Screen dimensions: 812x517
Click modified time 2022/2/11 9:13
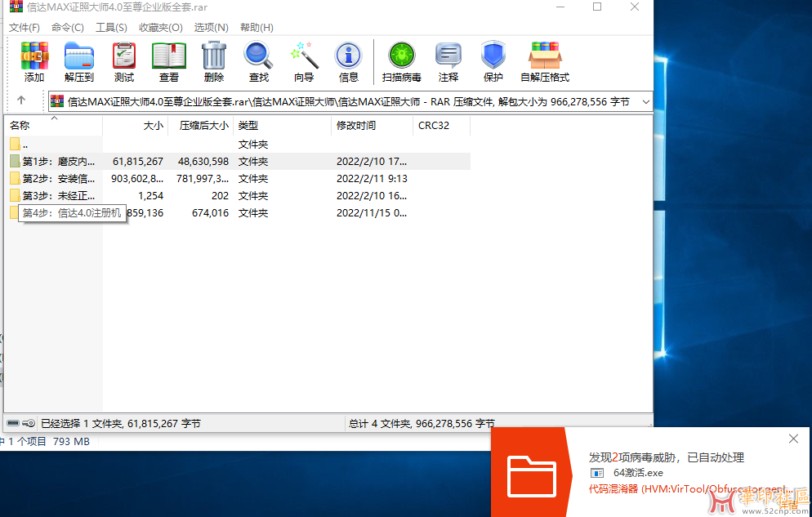click(x=372, y=179)
